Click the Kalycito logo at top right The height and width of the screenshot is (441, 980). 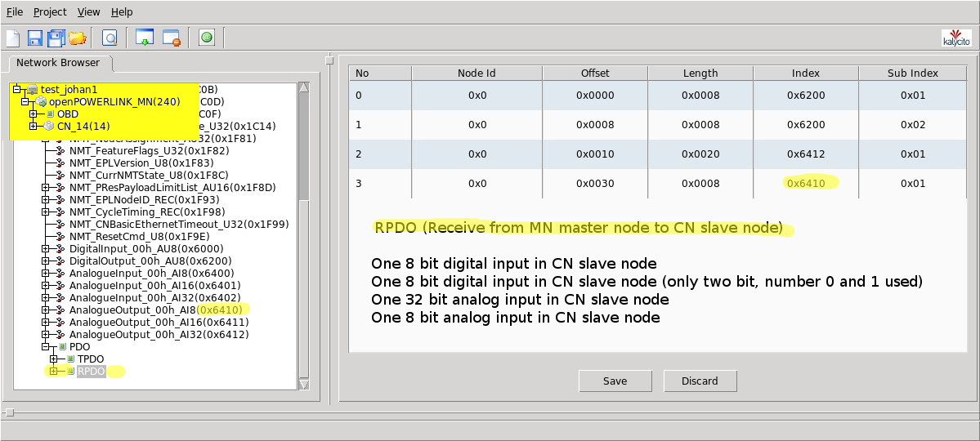(x=956, y=38)
